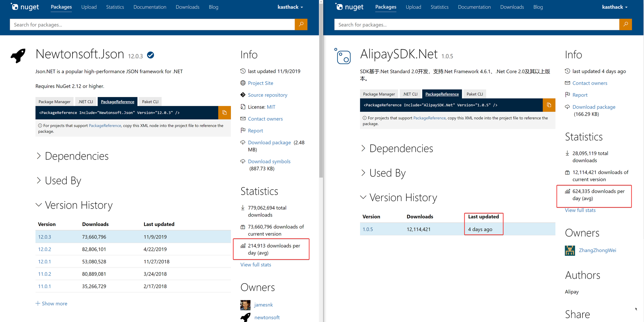Select Package Manager tab for AlipaySDK.Net
The image size is (644, 322).
379,94
